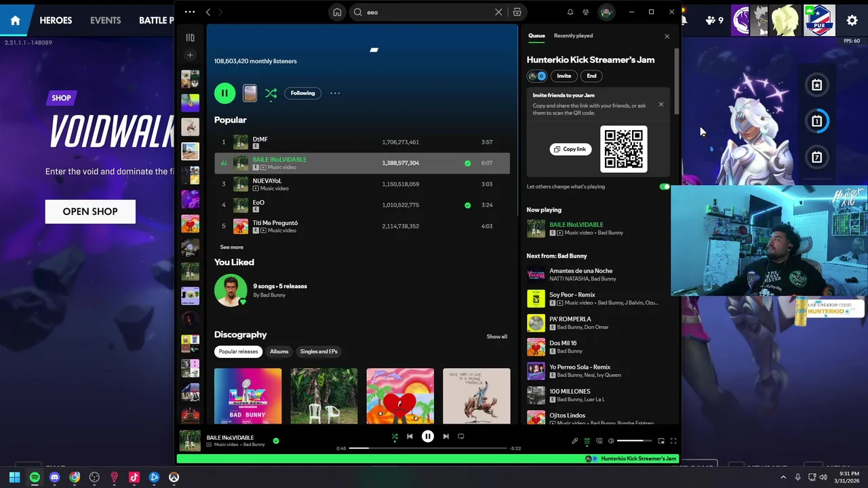Invite friends with the Invite button
Screen dimensions: 868x488
(564, 76)
